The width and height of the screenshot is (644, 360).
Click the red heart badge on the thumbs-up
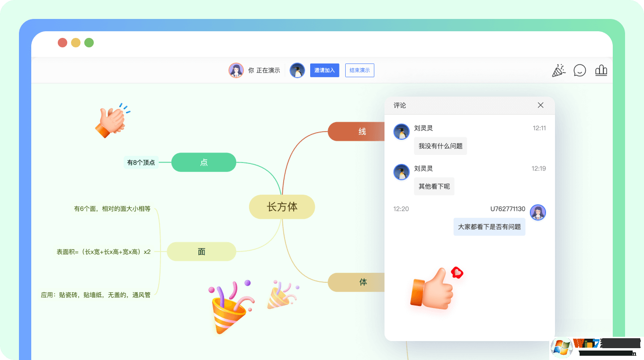(x=457, y=273)
